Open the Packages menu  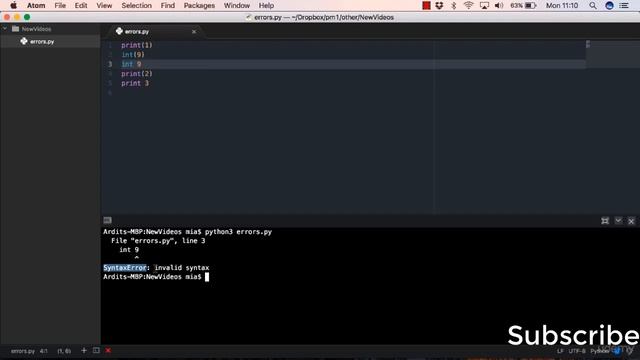click(x=199, y=5)
